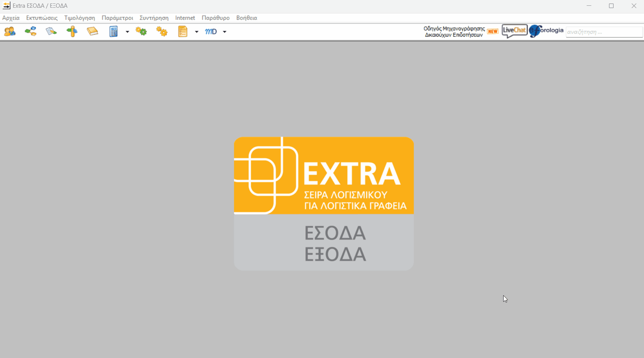This screenshot has width=644, height=358.
Task: Open the Αρχεία menu
Action: pos(11,18)
